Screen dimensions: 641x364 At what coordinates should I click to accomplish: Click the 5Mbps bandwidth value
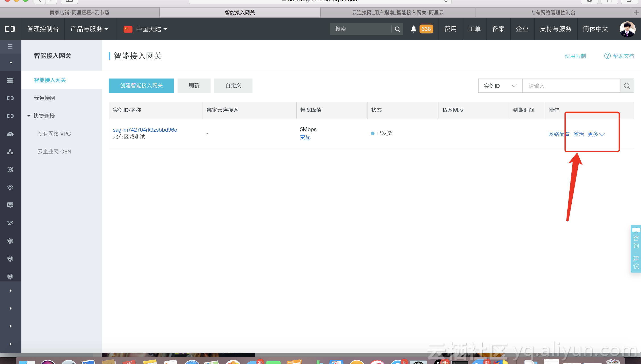pos(308,129)
